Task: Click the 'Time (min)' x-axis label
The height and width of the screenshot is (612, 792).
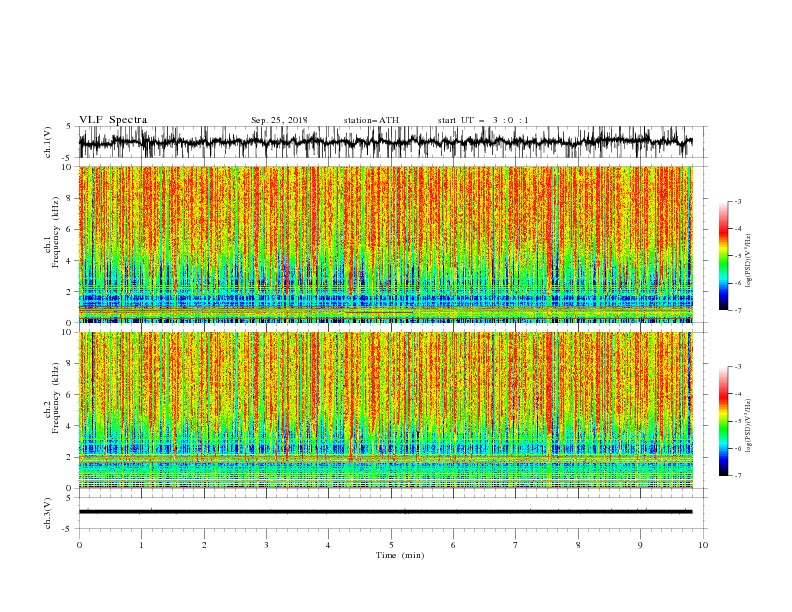Action: click(x=400, y=555)
